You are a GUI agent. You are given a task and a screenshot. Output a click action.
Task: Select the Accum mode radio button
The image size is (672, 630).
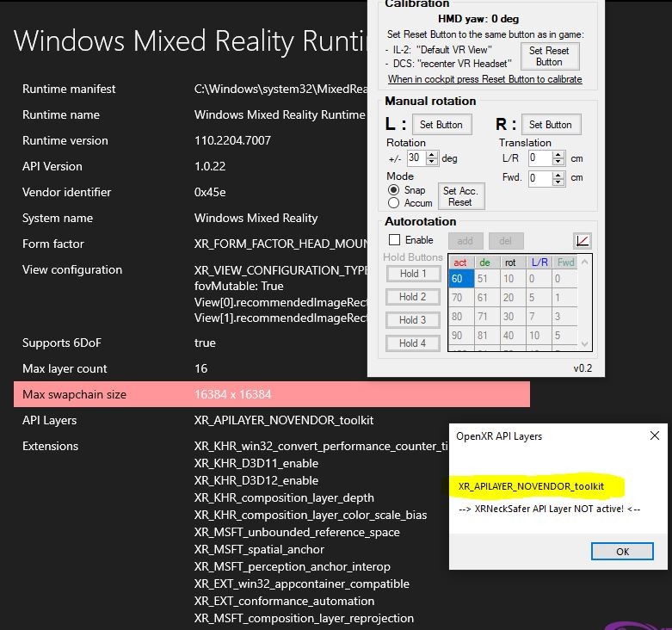393,203
